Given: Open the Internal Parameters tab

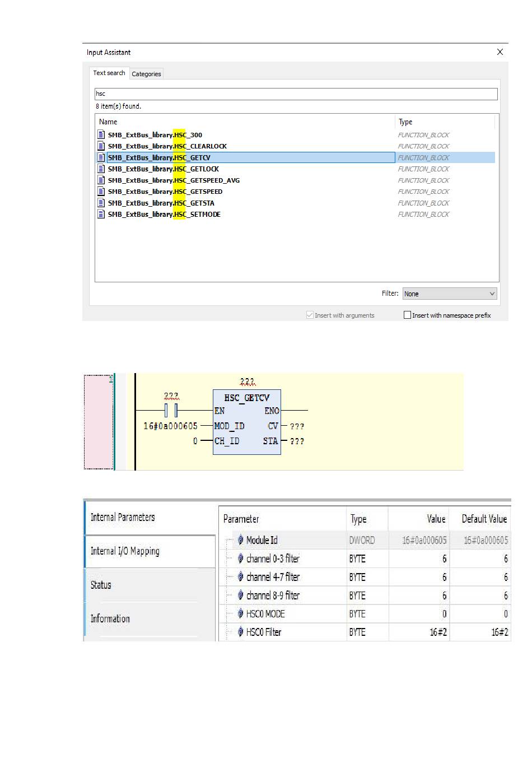Looking at the screenshot, I should (150, 518).
